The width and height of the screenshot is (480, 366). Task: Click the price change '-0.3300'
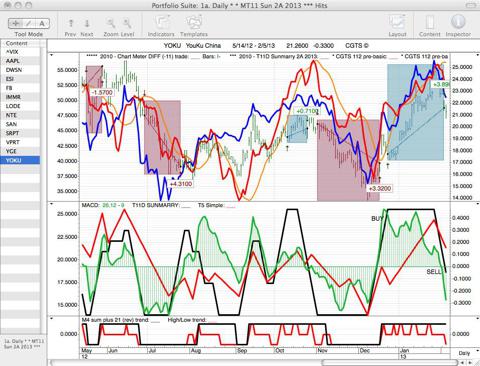click(324, 46)
